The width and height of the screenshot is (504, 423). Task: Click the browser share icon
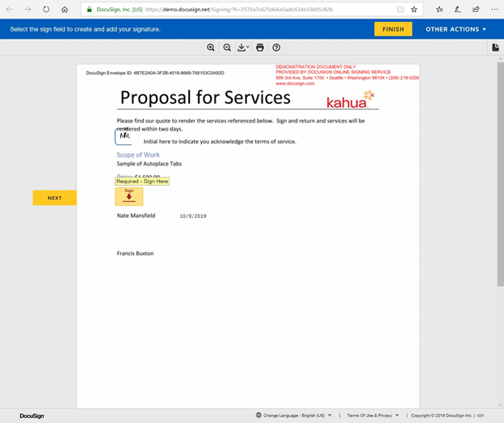476,9
